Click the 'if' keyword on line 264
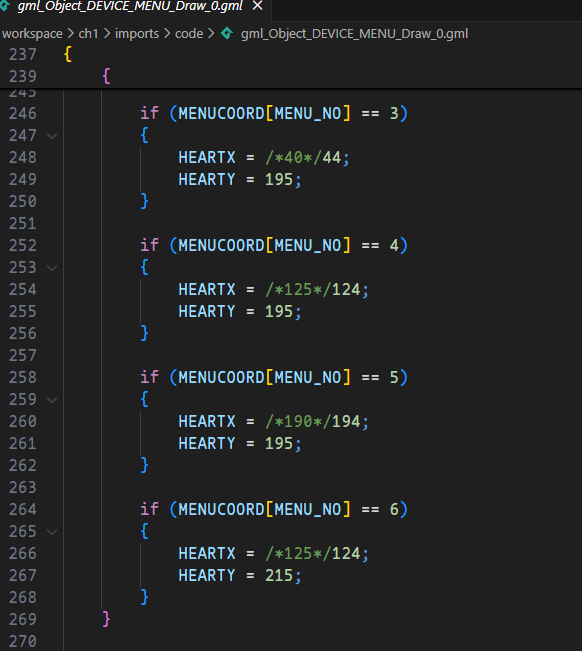 coord(149,509)
